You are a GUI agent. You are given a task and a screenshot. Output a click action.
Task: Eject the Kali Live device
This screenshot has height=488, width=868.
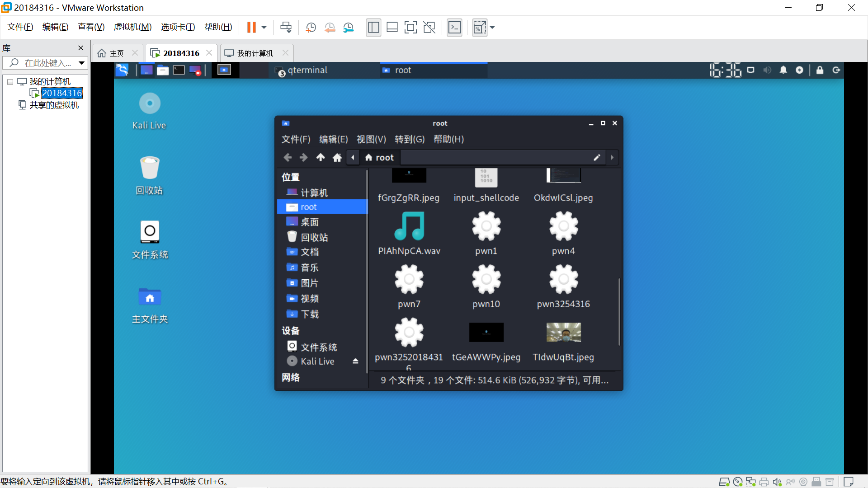355,361
